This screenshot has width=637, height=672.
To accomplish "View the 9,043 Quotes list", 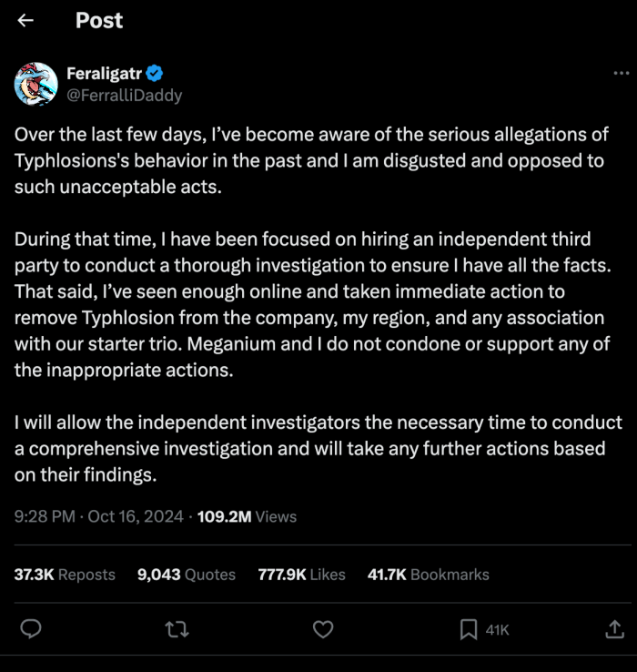I will tap(186, 575).
